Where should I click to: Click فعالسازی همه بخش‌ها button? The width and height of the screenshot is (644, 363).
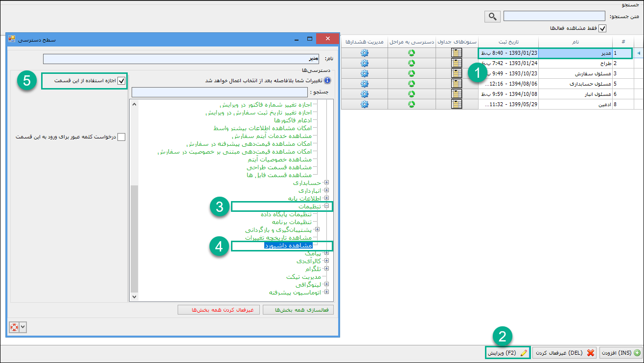point(298,310)
